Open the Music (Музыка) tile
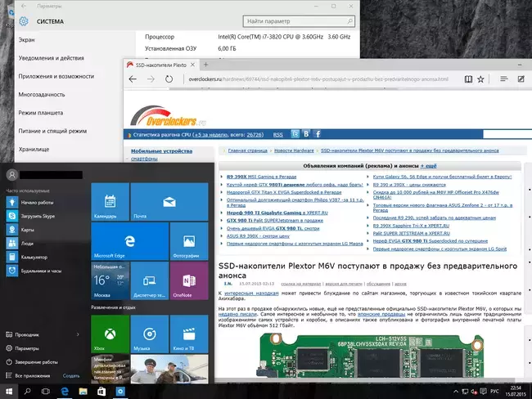 [150, 334]
